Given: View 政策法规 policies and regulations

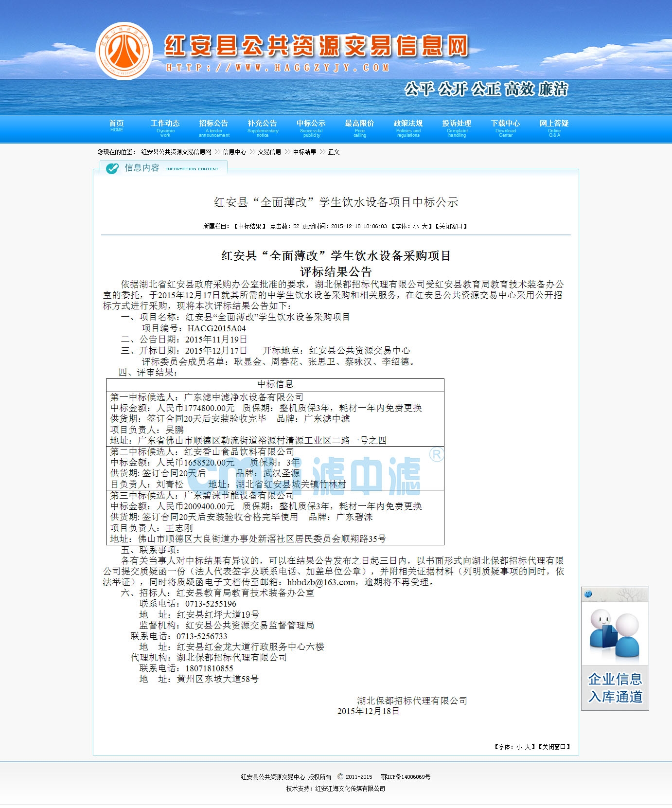Looking at the screenshot, I should pyautogui.click(x=408, y=128).
